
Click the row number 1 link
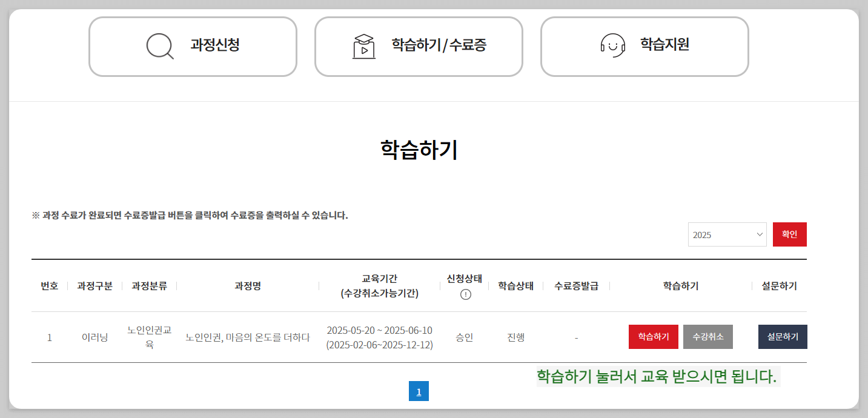pyautogui.click(x=49, y=337)
